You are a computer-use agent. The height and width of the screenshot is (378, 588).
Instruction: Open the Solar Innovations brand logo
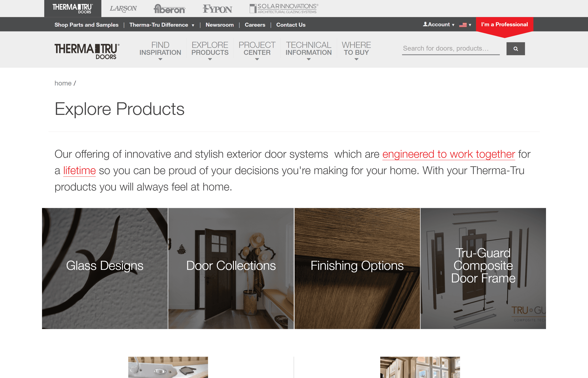pos(284,9)
